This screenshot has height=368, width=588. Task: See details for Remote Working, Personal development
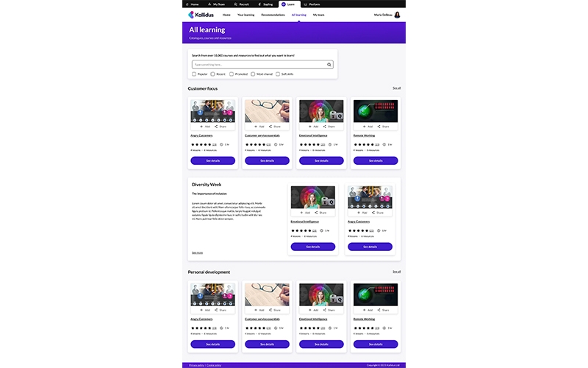click(x=376, y=344)
